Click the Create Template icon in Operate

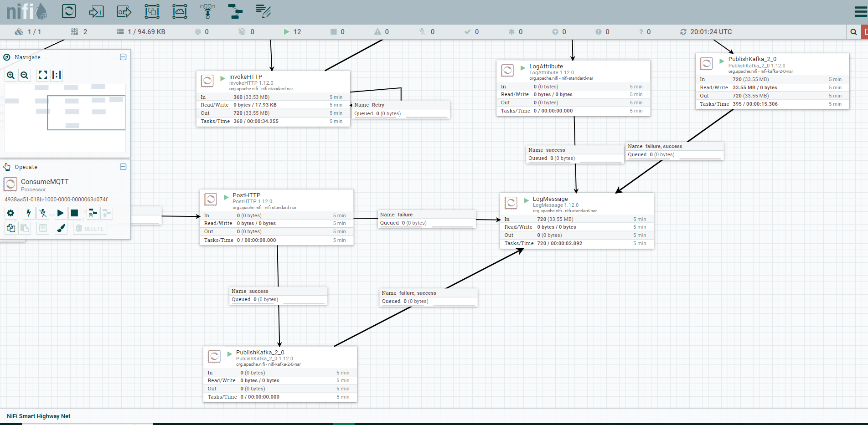[x=93, y=213]
